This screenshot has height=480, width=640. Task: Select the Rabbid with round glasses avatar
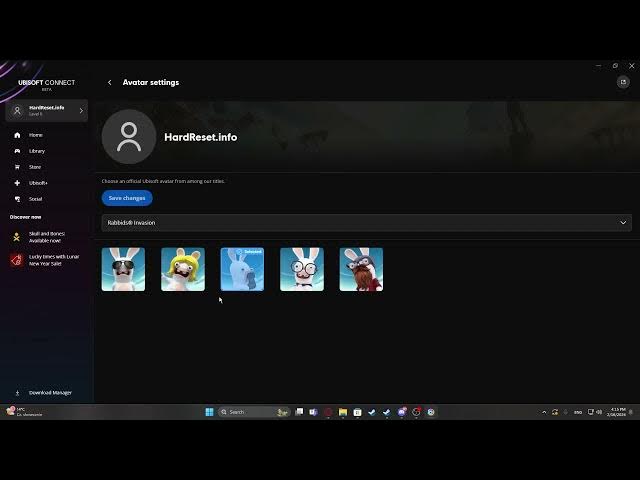[x=302, y=269]
